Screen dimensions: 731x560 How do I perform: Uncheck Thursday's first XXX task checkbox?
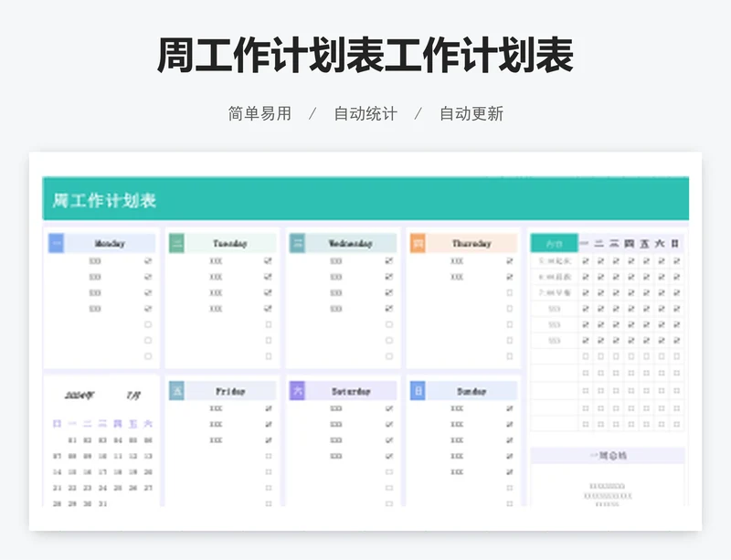(x=510, y=261)
